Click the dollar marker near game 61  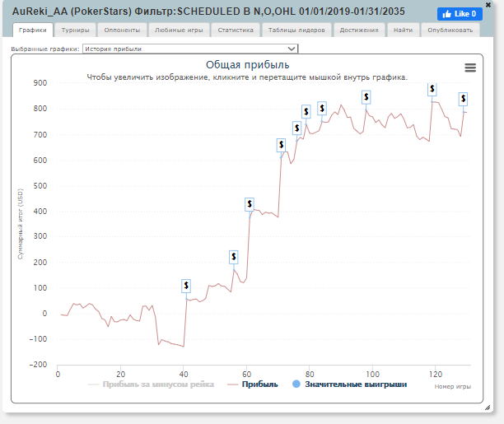(250, 204)
